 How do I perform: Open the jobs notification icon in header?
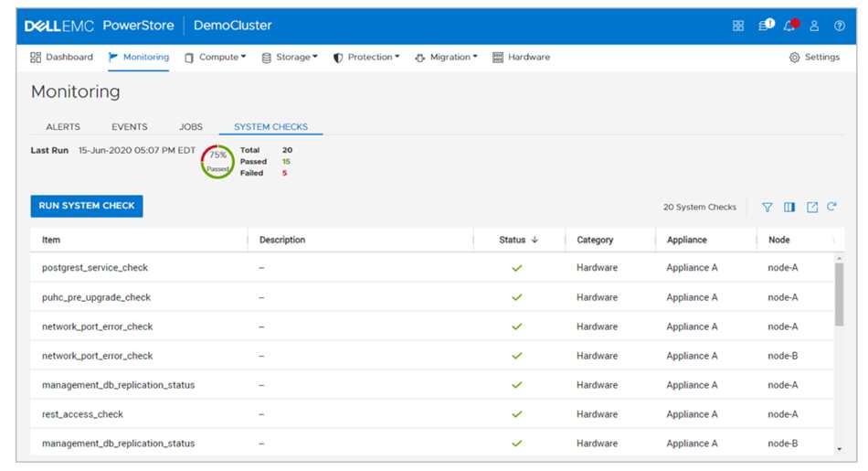coord(767,25)
